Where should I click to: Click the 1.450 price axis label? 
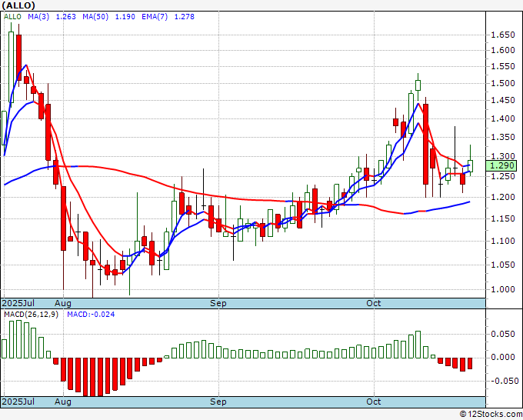503,101
